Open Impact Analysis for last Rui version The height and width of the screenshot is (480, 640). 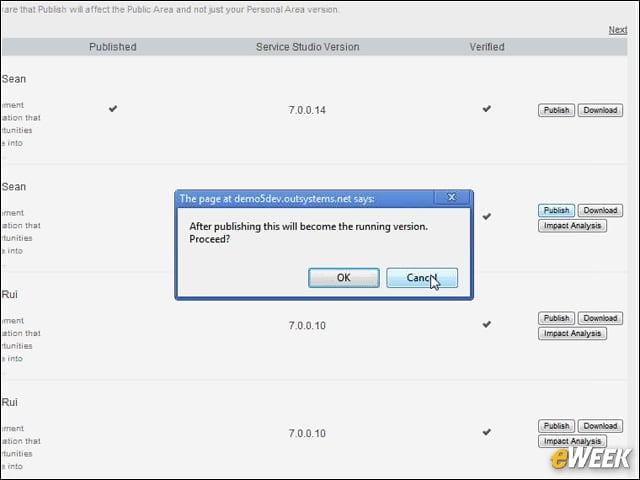[x=572, y=441]
